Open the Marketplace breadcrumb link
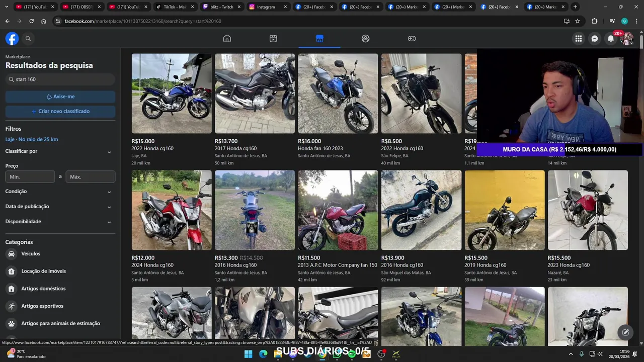This screenshot has width=644, height=362. 18,57
